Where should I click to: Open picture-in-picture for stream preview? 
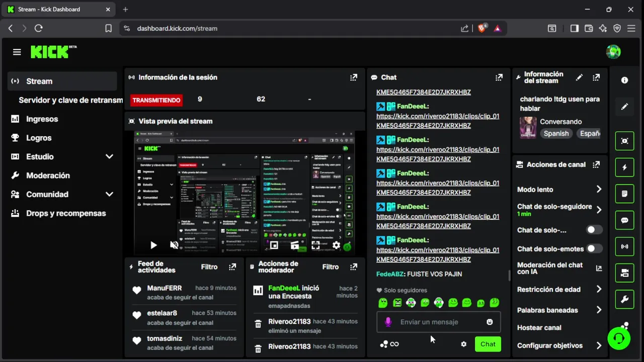(x=274, y=245)
